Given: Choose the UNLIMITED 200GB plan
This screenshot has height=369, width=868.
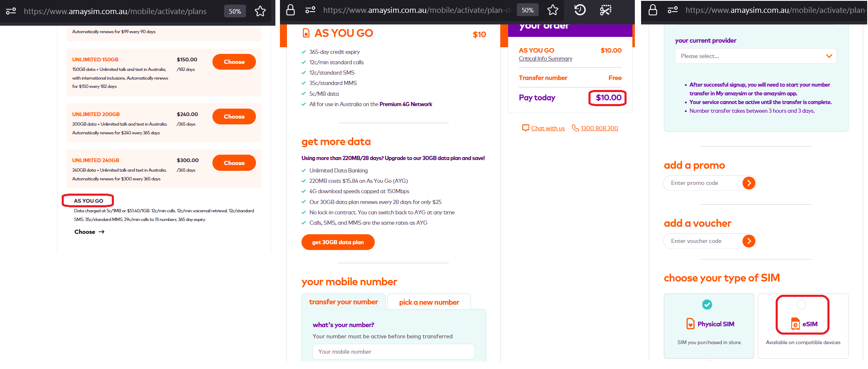Looking at the screenshot, I should (x=234, y=117).
